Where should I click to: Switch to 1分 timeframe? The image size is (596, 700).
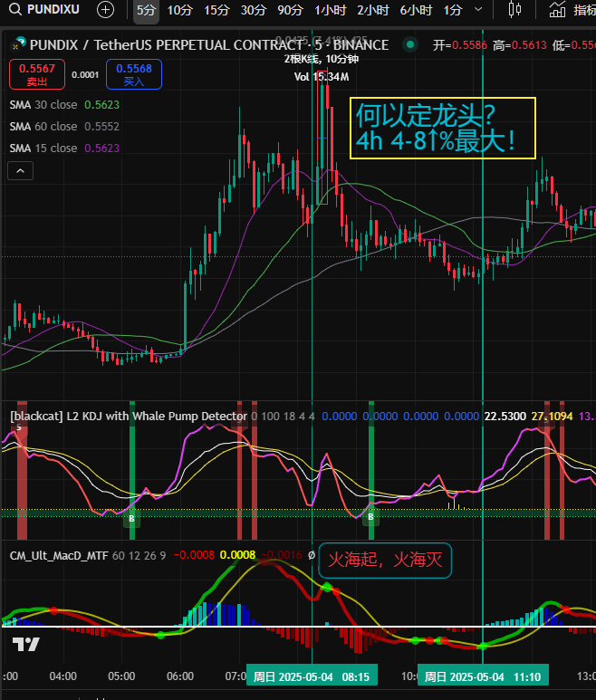pos(452,10)
